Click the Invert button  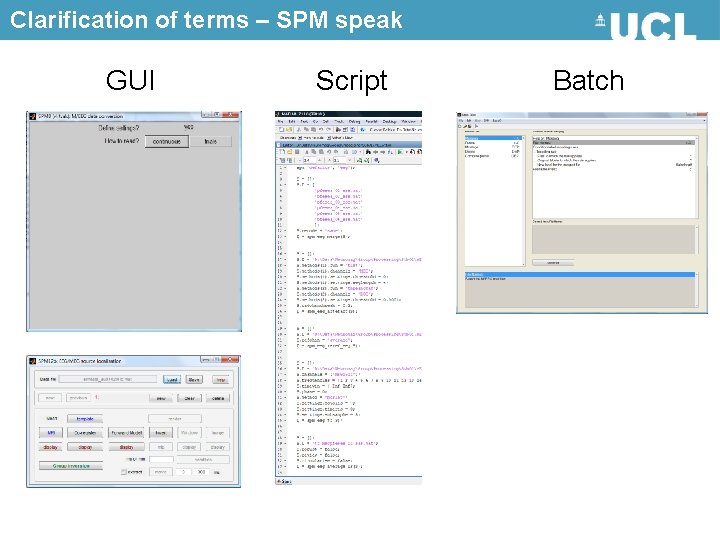click(x=161, y=433)
